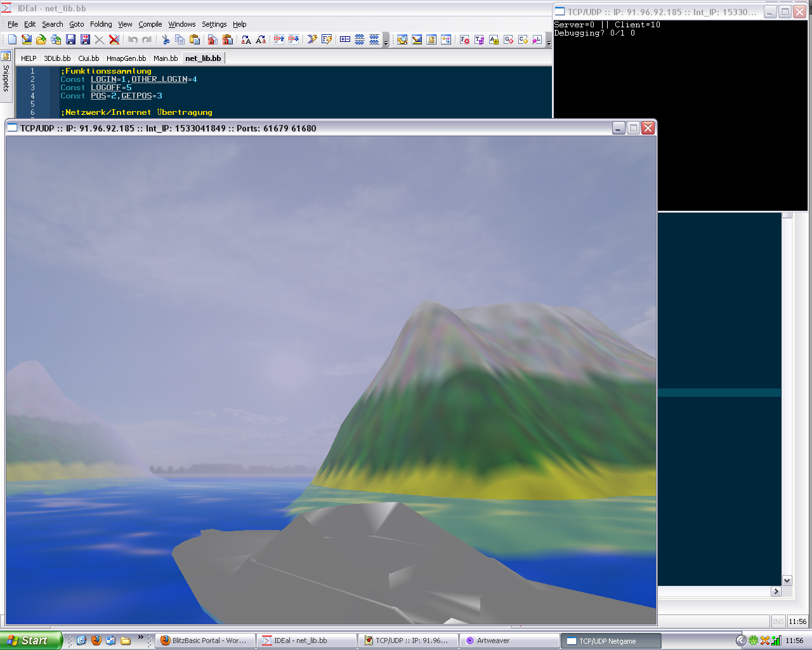812x650 pixels.
Task: Click the Paste clipboard icon
Action: click(x=195, y=39)
